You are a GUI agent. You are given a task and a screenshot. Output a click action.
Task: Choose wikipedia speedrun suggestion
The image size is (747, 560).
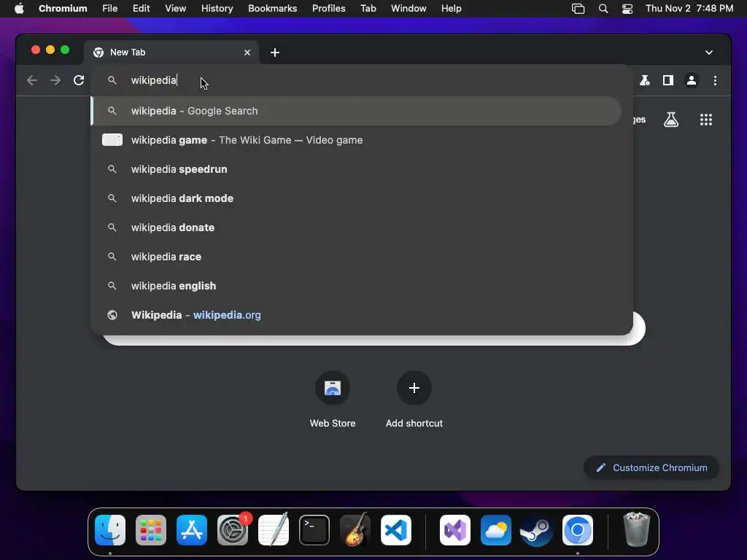(x=356, y=169)
